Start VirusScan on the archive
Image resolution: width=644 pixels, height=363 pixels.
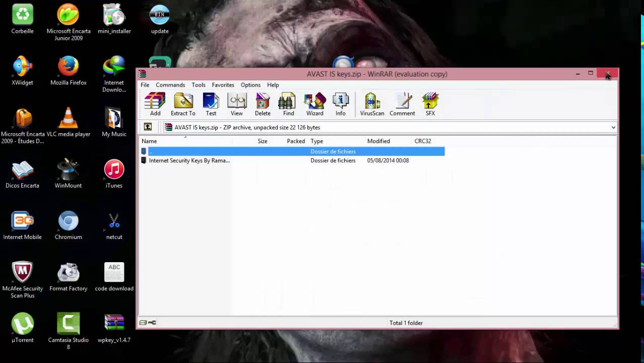click(x=372, y=104)
